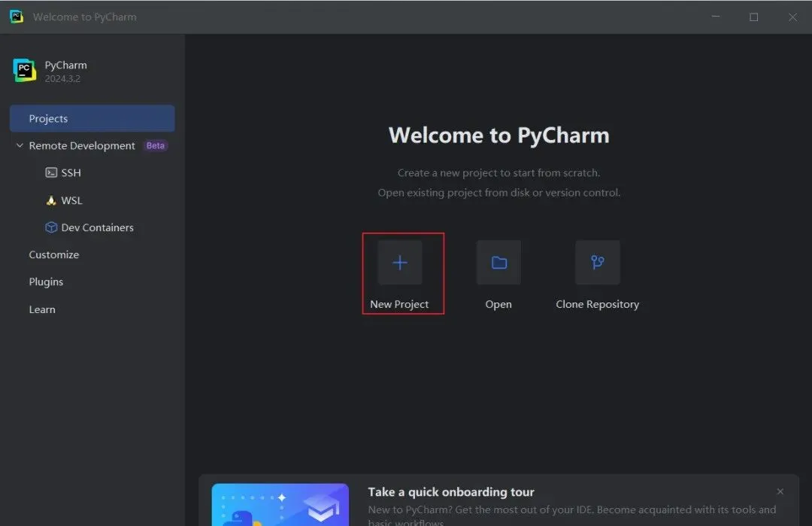Click the 'Open' label text

pyautogui.click(x=498, y=304)
